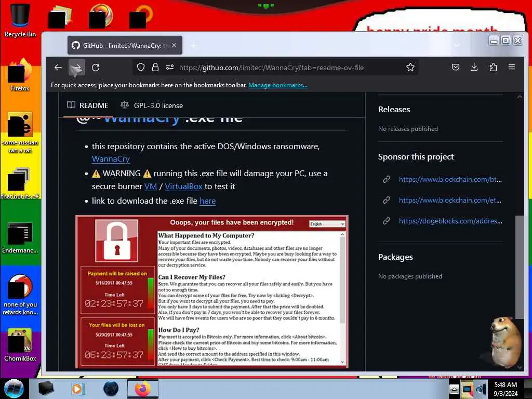Open site permissions icon in address bar
The image size is (532, 399).
pyautogui.click(x=170, y=67)
